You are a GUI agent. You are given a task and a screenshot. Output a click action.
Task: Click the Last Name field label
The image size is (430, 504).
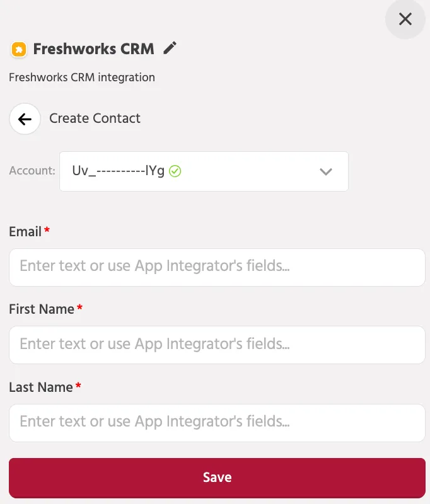[41, 387]
